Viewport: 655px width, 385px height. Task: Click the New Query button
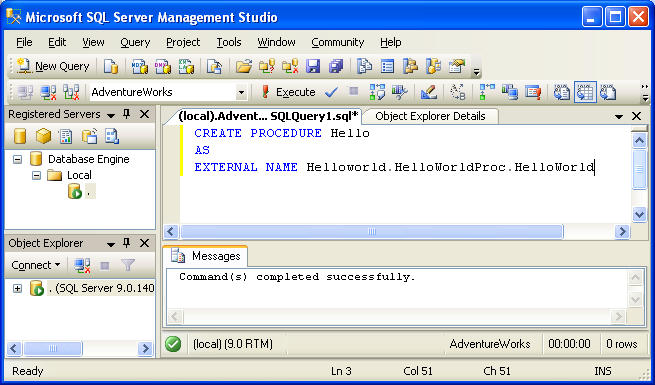click(53, 66)
